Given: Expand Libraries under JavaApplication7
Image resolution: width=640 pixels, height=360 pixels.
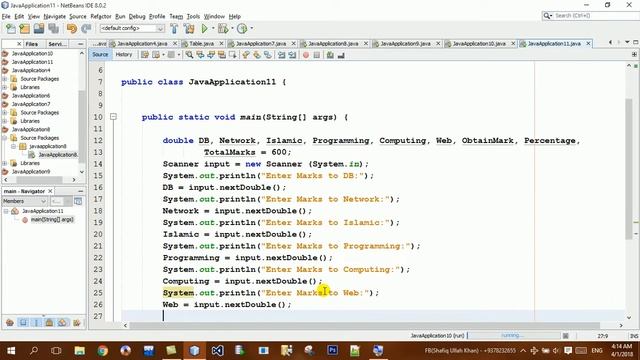Looking at the screenshot, I should pos(5,121).
